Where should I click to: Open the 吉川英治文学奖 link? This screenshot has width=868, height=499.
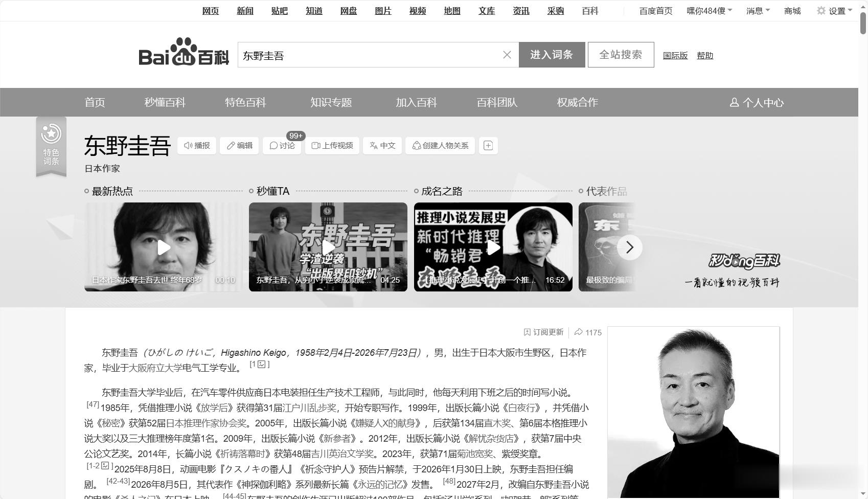coord(342,453)
